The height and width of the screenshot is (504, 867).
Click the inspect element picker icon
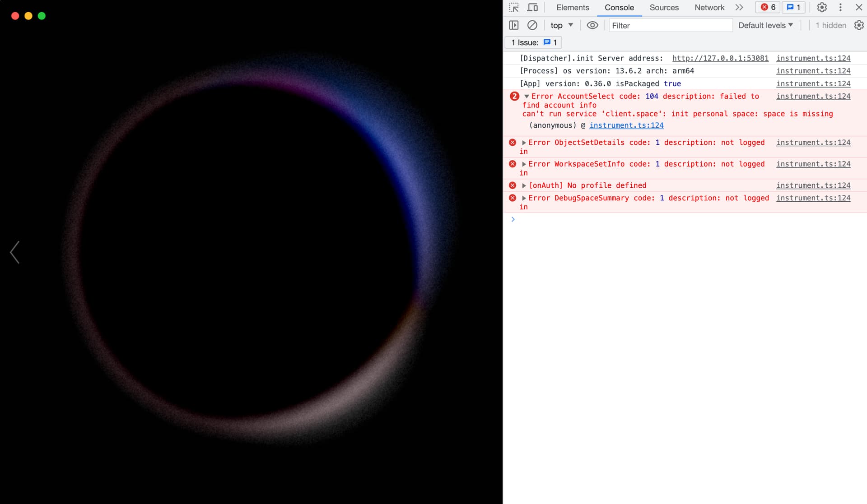click(514, 7)
